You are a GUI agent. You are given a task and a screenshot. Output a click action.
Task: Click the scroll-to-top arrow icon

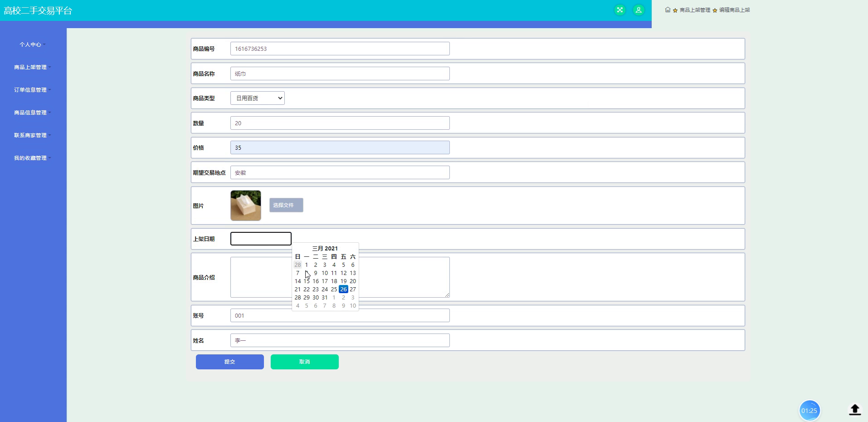pyautogui.click(x=855, y=410)
